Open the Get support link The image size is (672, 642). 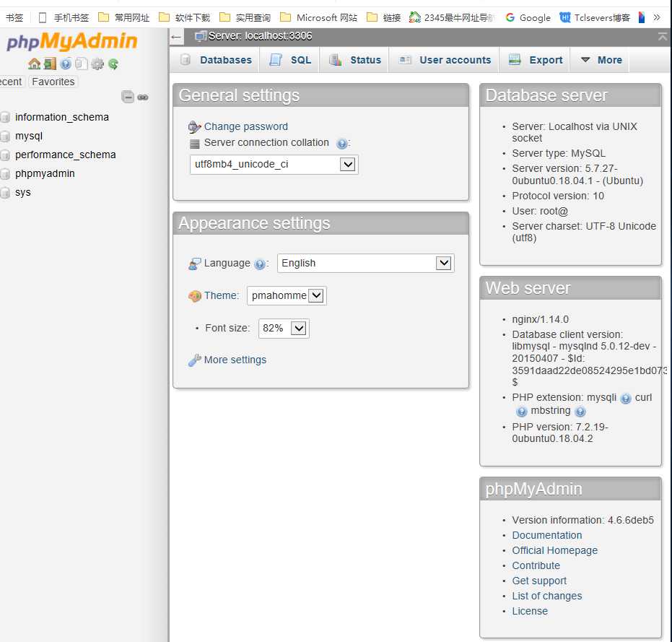[539, 581]
